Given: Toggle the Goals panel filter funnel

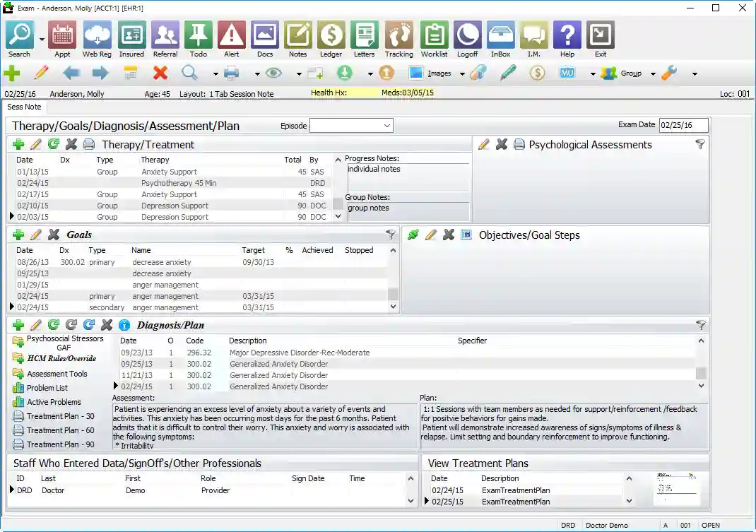Looking at the screenshot, I should coord(391,235).
